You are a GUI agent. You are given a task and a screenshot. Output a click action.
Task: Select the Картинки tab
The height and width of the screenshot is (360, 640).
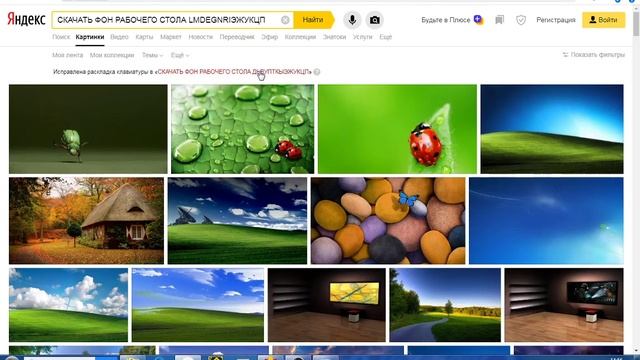click(90, 37)
